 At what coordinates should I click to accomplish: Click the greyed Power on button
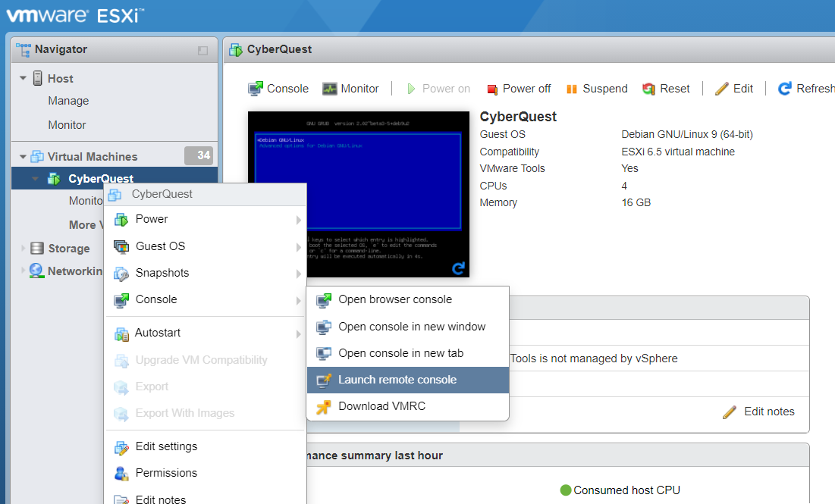coord(438,89)
